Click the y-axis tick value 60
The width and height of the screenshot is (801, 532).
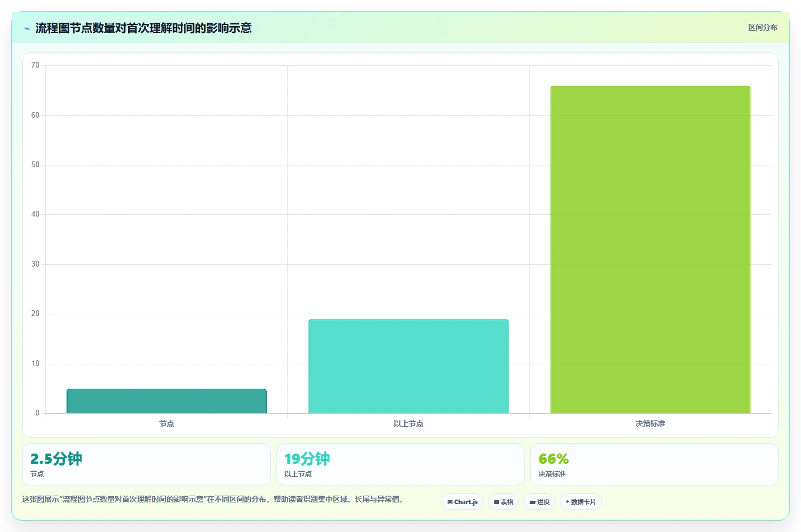coord(35,115)
